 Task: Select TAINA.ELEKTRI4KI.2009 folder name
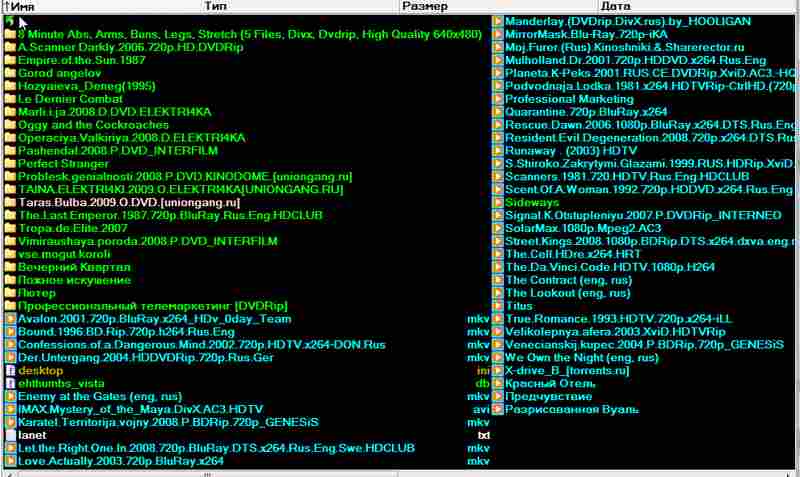click(181, 190)
